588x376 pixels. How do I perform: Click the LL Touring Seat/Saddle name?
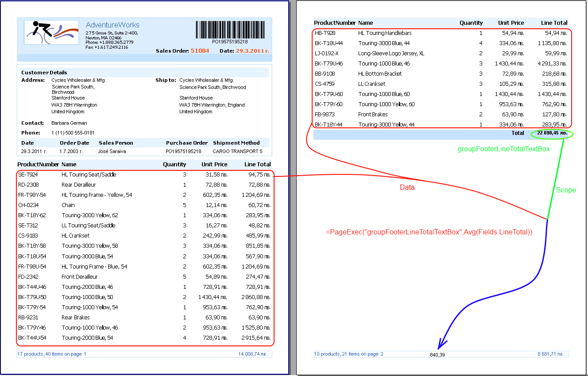89,226
